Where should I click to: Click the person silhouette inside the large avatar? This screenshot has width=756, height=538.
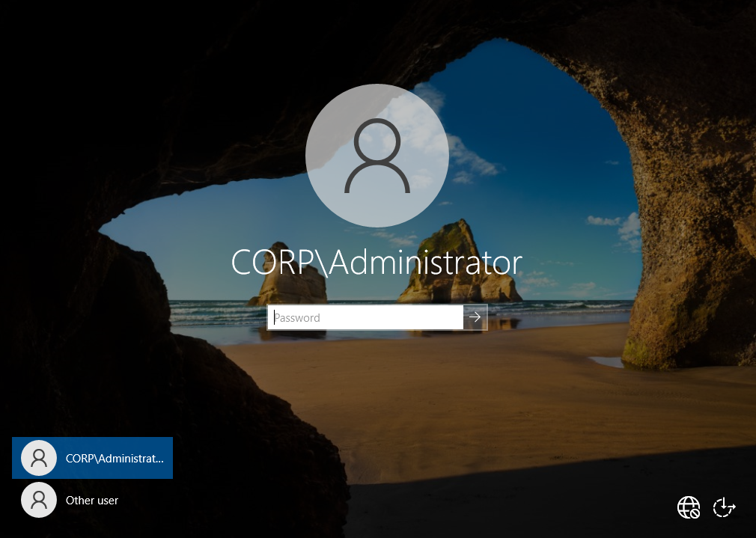coord(377,155)
